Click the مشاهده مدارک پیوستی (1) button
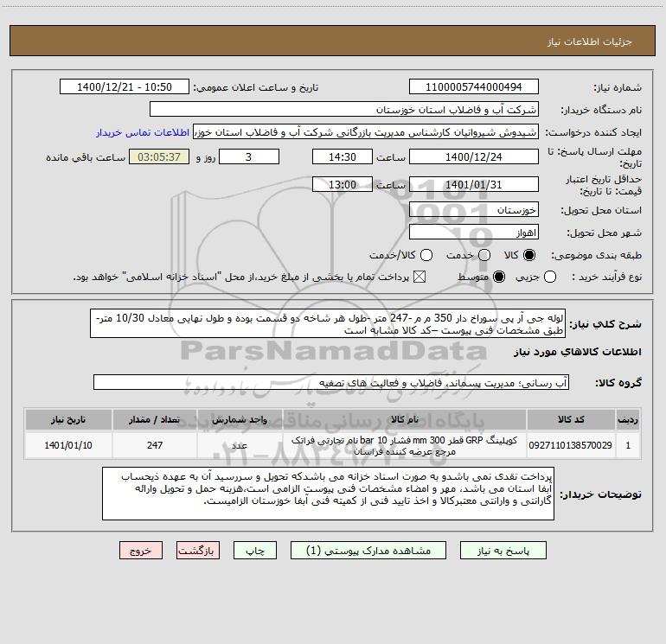 click(x=368, y=551)
